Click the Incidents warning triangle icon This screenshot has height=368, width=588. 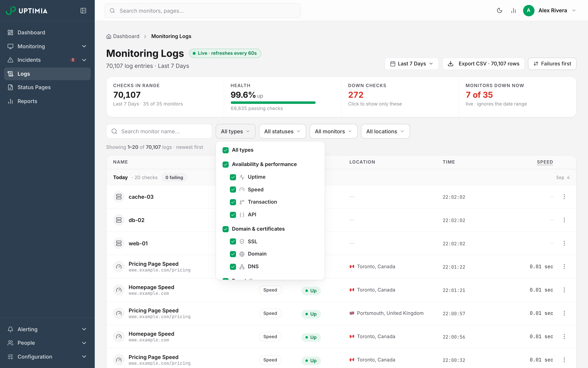tap(10, 60)
